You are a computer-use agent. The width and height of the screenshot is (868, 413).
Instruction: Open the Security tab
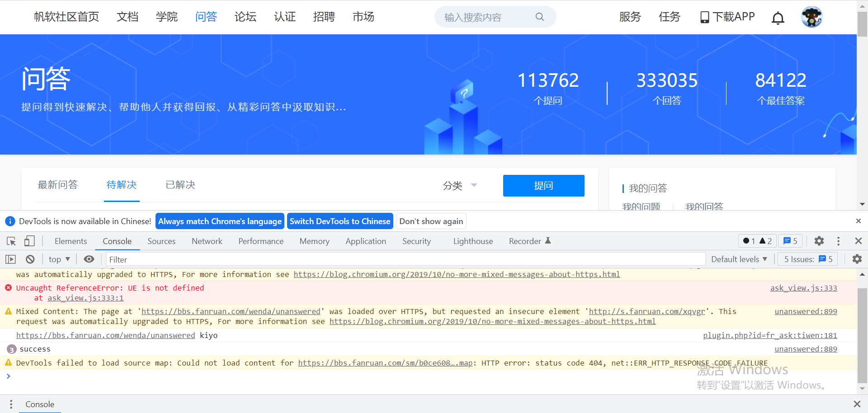[416, 241]
